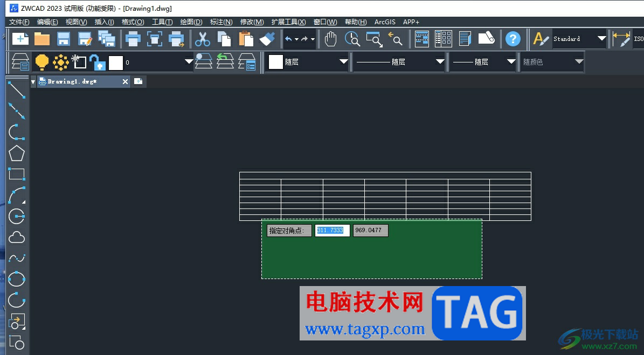Screen dimensions: 644x355
Task: Click the Undo arrow
Action: pos(288,39)
